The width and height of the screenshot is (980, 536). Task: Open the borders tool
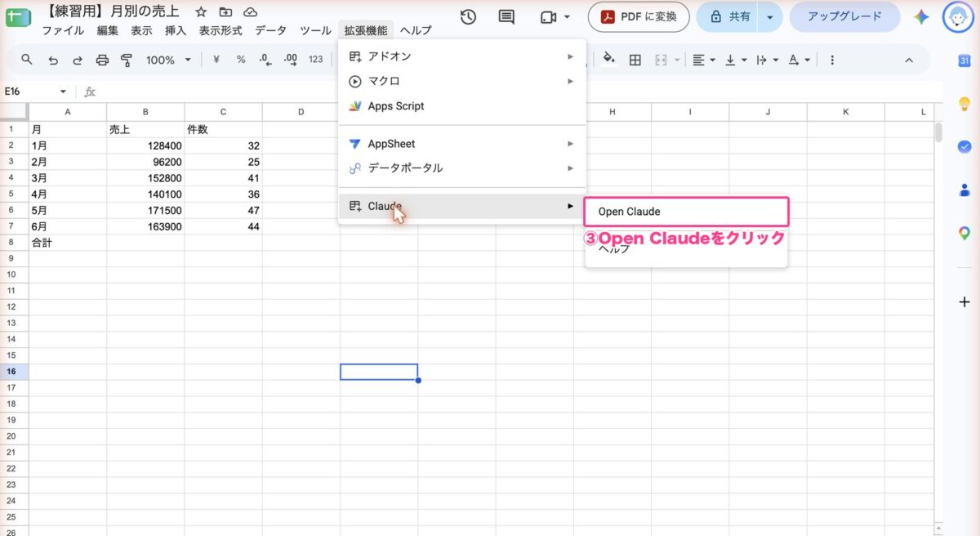click(635, 60)
